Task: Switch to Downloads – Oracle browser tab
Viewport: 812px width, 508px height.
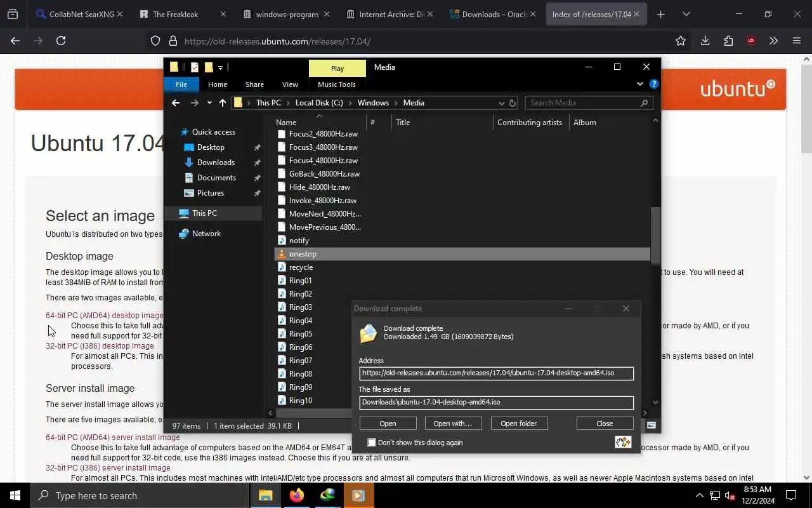Action: pyautogui.click(x=494, y=14)
